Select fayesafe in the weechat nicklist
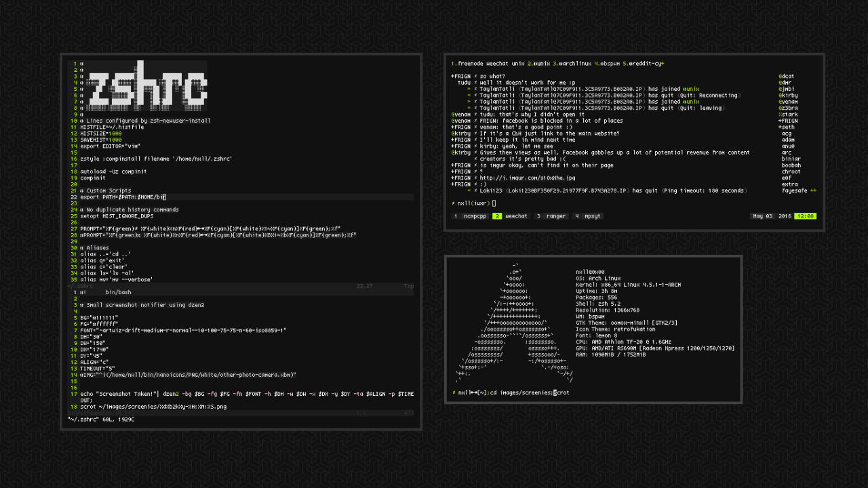 (794, 191)
